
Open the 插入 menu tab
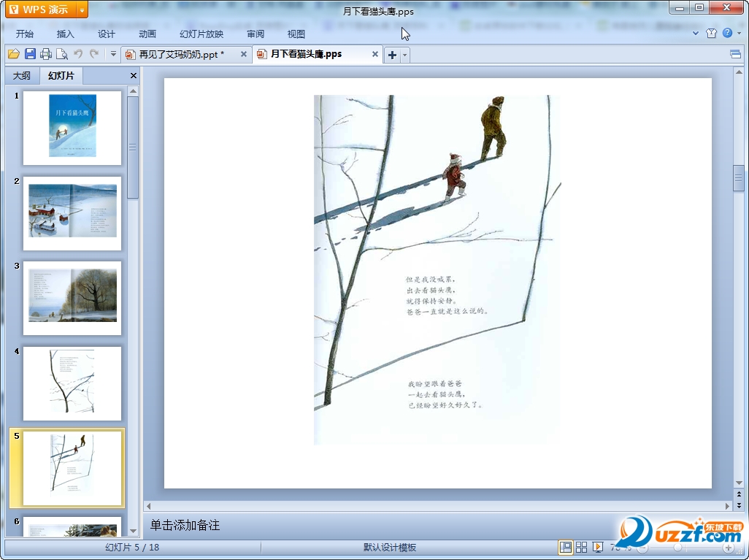[x=66, y=34]
